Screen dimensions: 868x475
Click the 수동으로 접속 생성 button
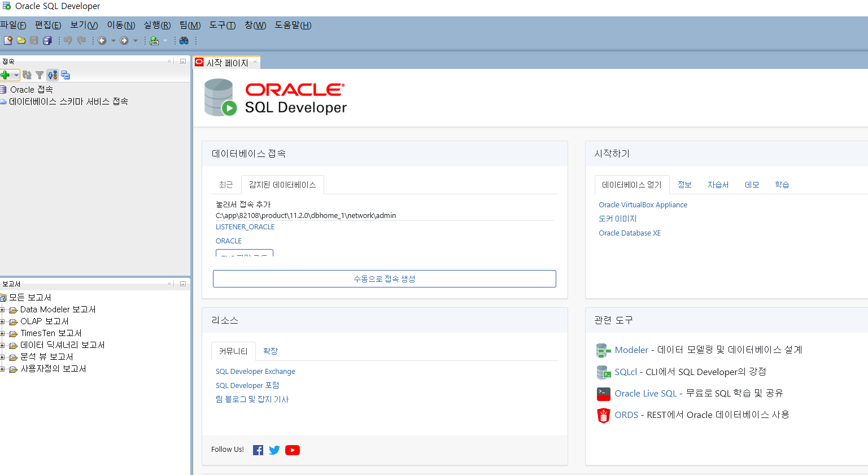click(x=385, y=278)
